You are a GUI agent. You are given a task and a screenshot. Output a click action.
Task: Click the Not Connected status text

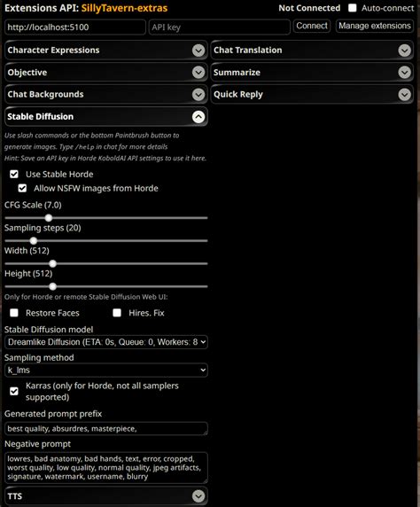coord(309,8)
